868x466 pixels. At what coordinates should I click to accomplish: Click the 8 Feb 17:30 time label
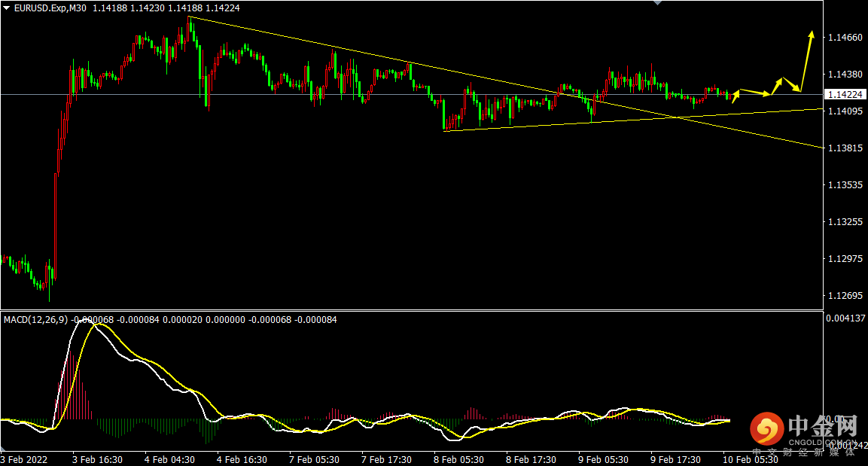point(531,460)
